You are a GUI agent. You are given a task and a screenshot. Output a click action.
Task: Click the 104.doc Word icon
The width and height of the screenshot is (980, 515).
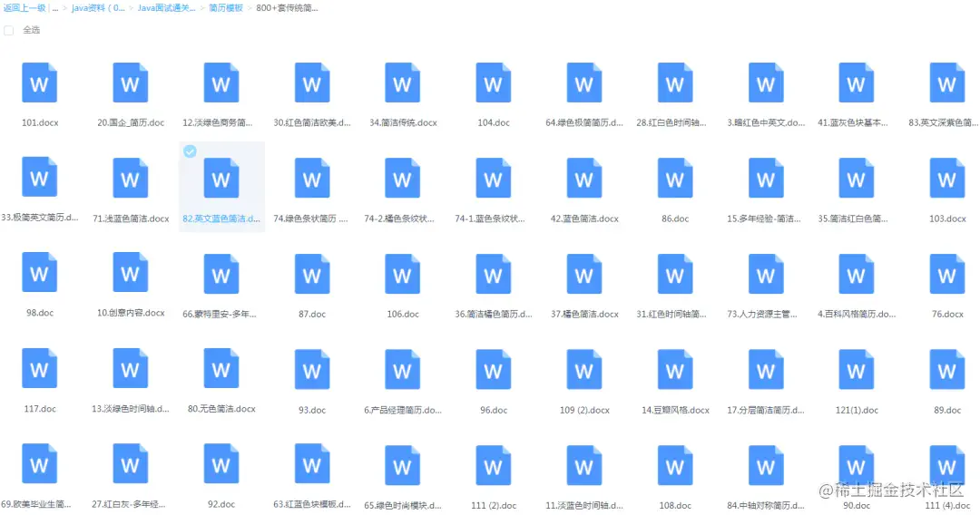pyautogui.click(x=493, y=83)
